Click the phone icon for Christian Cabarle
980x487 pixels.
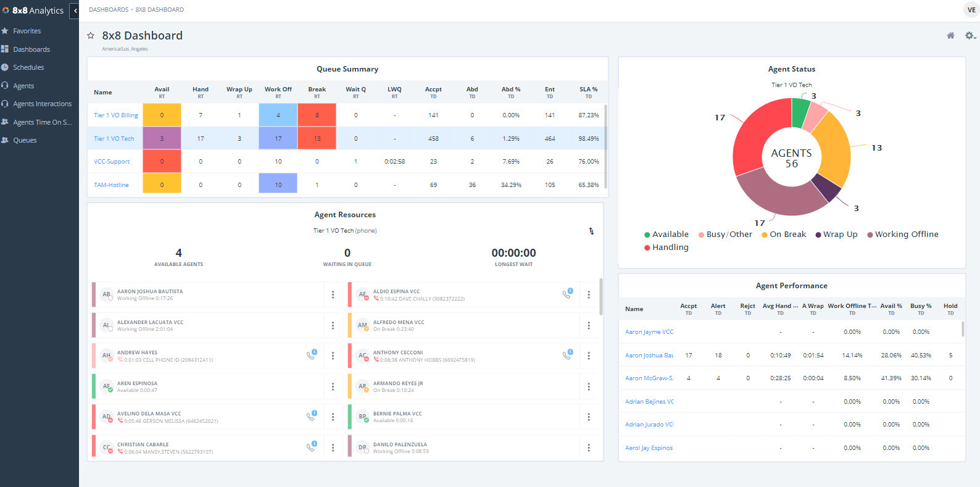pyautogui.click(x=312, y=446)
